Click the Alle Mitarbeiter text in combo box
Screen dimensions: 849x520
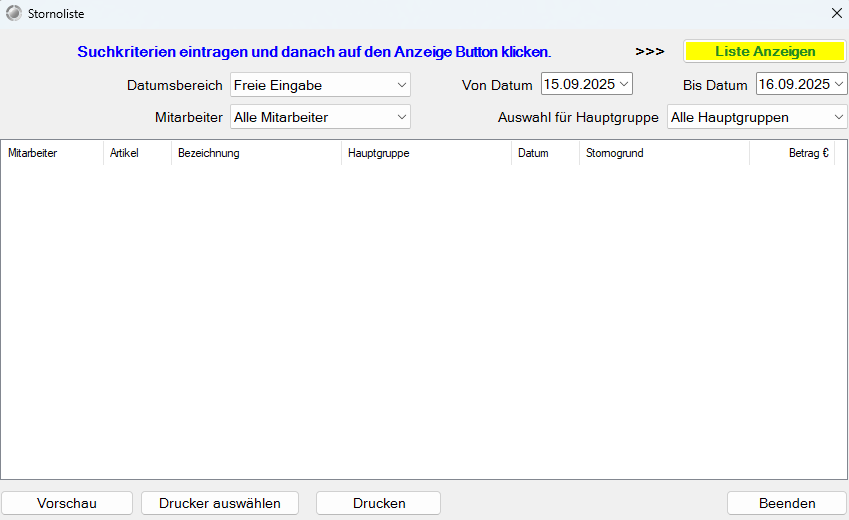281,118
